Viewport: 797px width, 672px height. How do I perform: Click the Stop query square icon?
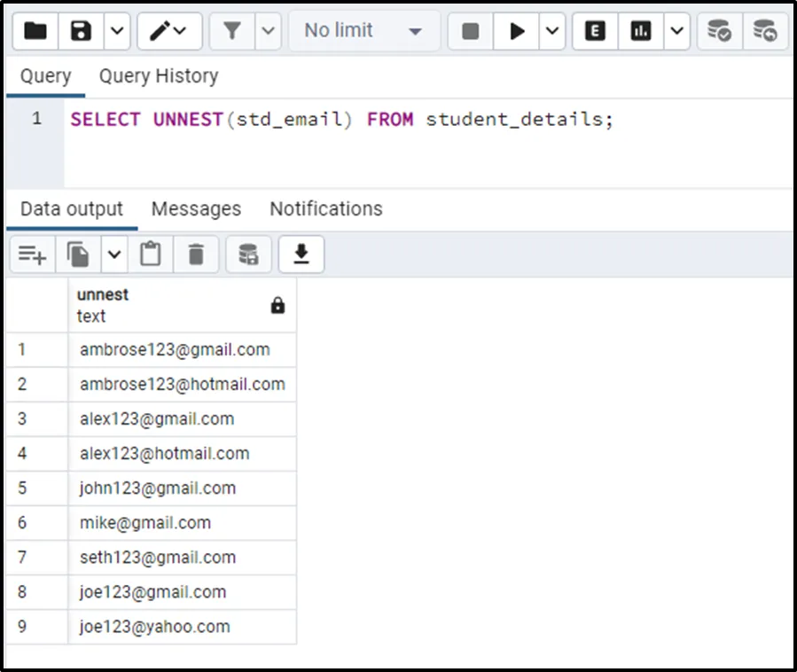(x=471, y=31)
